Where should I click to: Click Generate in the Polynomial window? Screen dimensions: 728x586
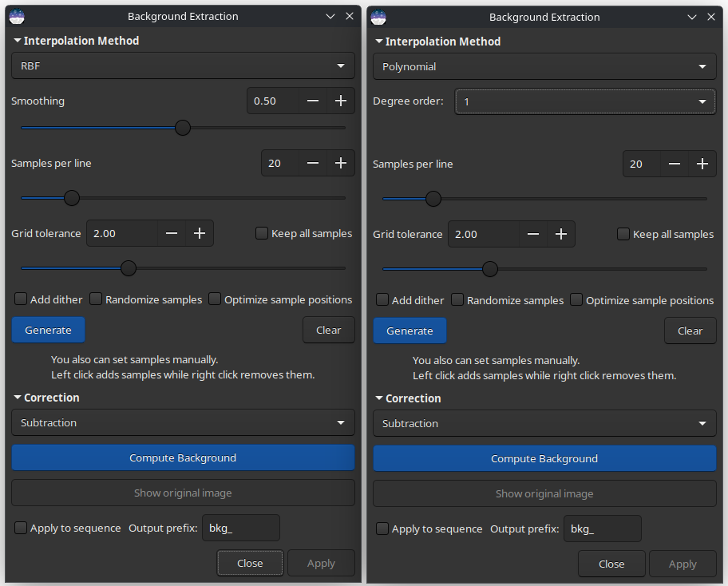(410, 331)
